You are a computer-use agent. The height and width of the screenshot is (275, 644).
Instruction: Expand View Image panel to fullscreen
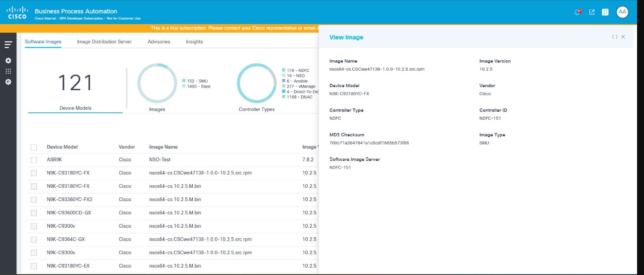click(x=615, y=37)
